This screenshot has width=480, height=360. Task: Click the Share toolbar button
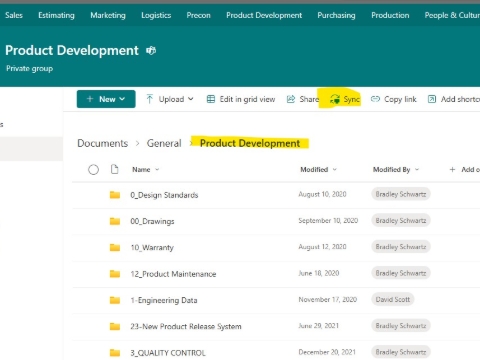(303, 99)
